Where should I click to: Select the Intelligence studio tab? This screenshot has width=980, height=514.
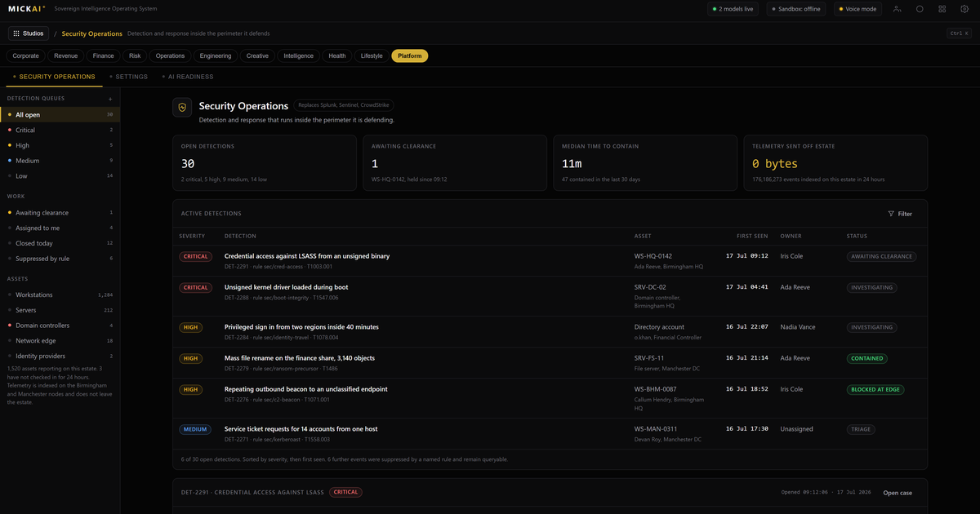pyautogui.click(x=299, y=56)
